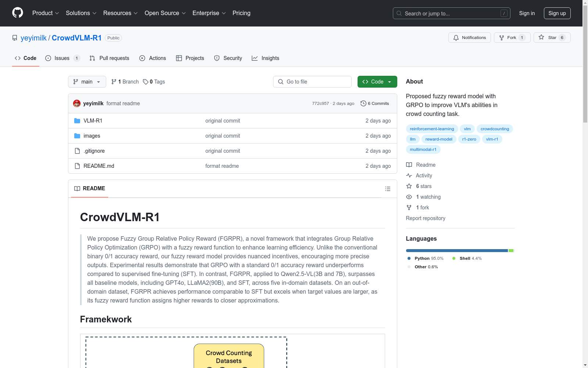Click the branch icon beside 1 Branch

tap(114, 82)
